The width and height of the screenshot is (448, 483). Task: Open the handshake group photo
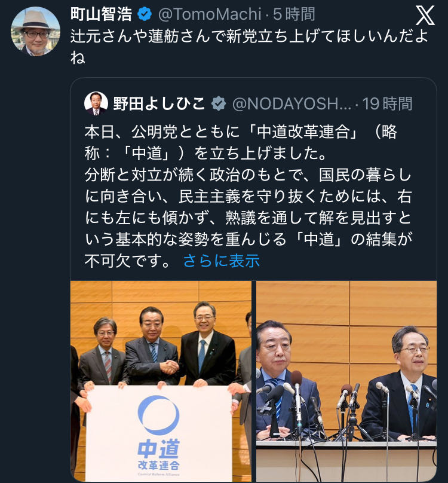pos(161,381)
